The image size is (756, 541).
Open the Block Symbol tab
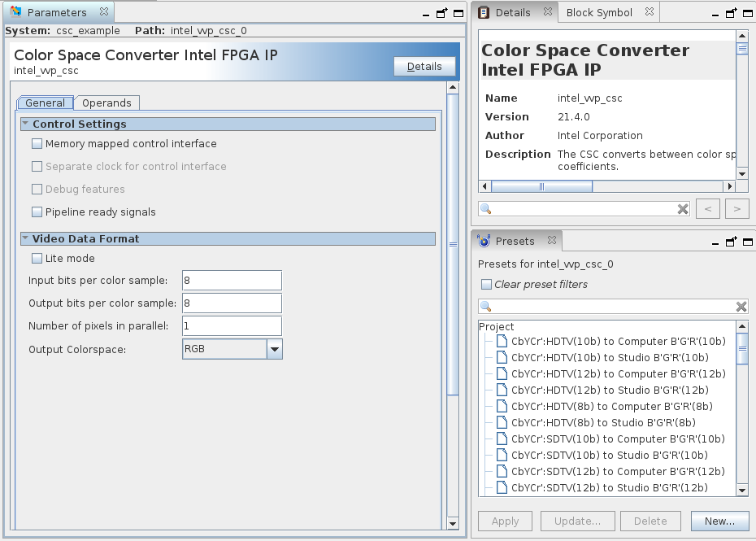[x=598, y=12]
